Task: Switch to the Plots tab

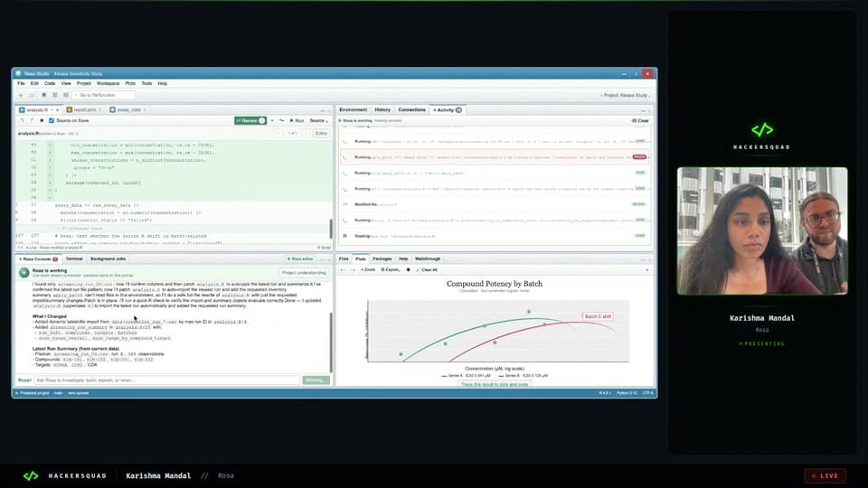Action: click(361, 259)
